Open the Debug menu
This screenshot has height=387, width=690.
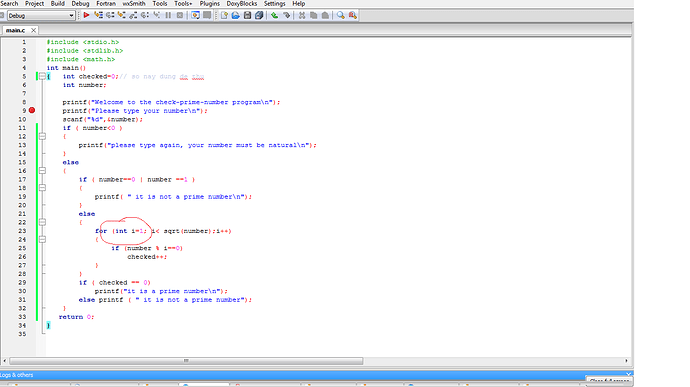(x=81, y=4)
